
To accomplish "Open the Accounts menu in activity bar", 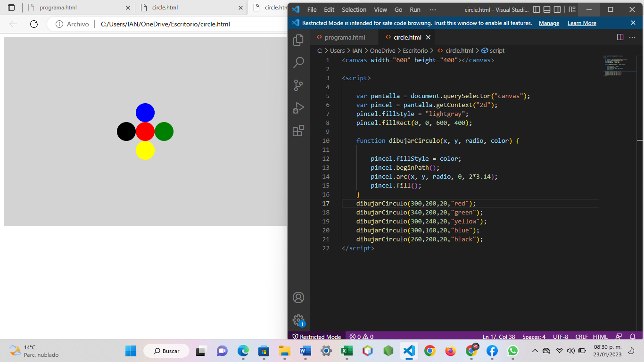I will (298, 297).
